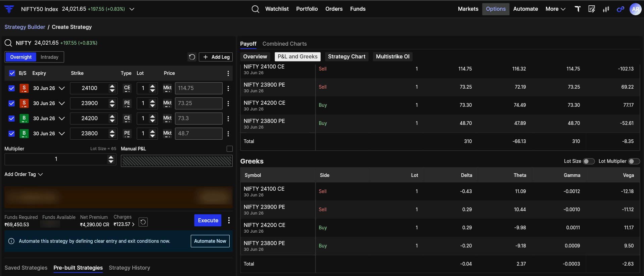This screenshot has width=644, height=276.
Task: Open the More dropdown menu
Action: (x=555, y=9)
